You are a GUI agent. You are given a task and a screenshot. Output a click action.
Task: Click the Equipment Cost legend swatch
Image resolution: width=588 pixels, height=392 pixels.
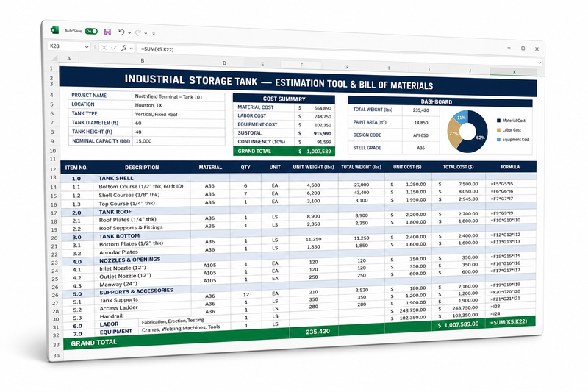(498, 140)
